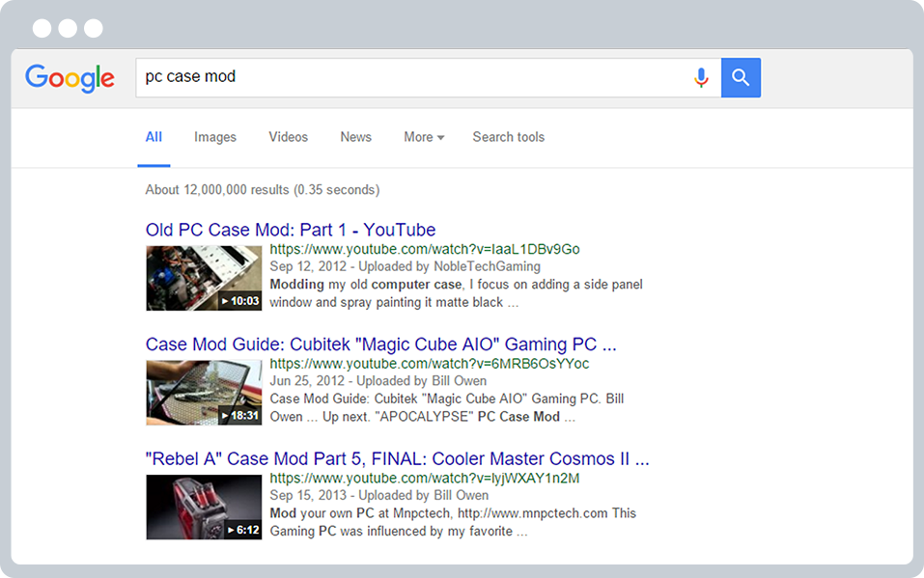Open Old PC Case Mod: Part 1 result
The height and width of the screenshot is (578, 924).
coord(291,230)
